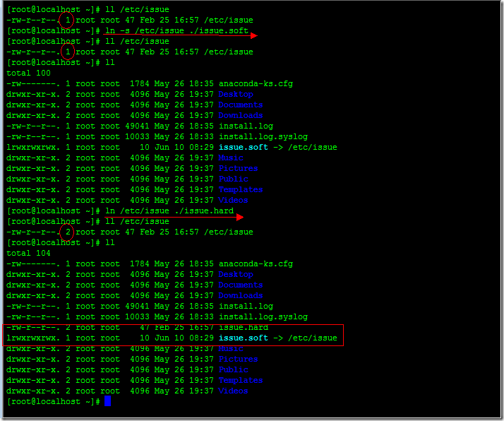Click link count 2 in the /etc/issue row
This screenshot has width=504, height=421.
click(x=68, y=232)
